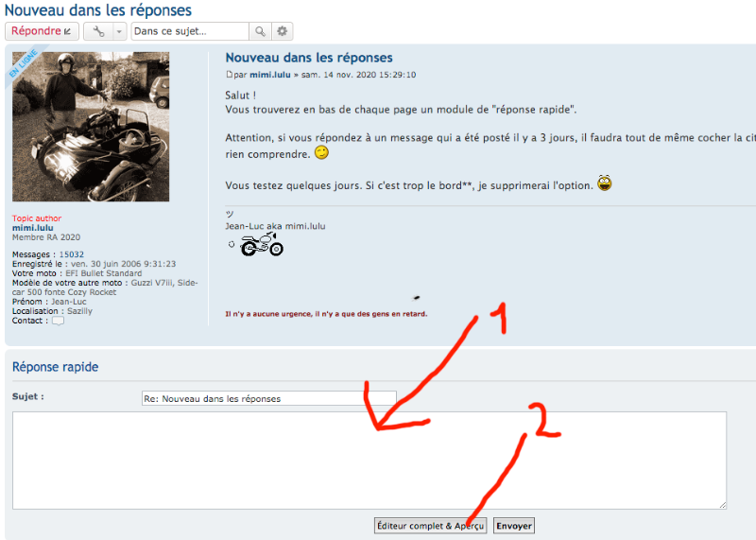Viewport: 756px width, 540px height.
Task: Click the post title link in the message
Action: [x=309, y=58]
